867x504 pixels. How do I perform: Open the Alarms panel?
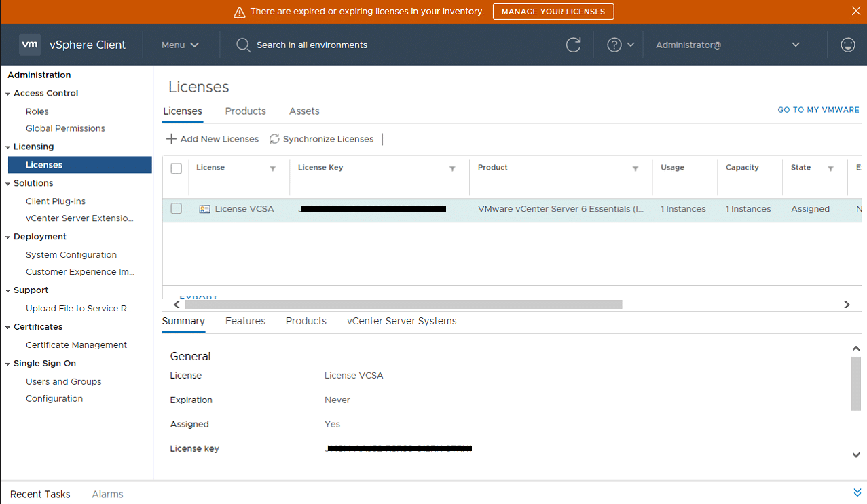coord(107,494)
